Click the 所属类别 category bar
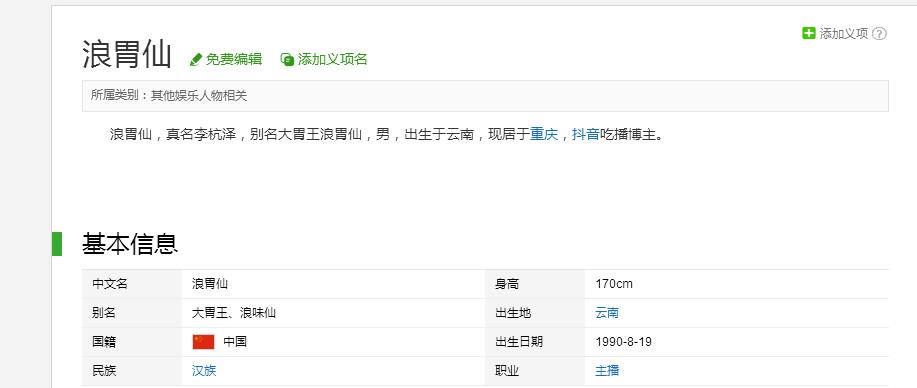917x388 pixels. pos(485,96)
